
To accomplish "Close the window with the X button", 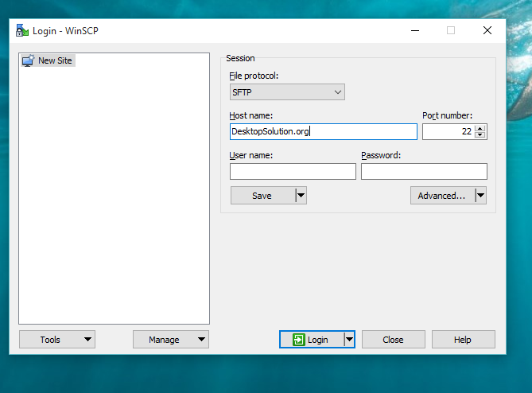I will (487, 30).
